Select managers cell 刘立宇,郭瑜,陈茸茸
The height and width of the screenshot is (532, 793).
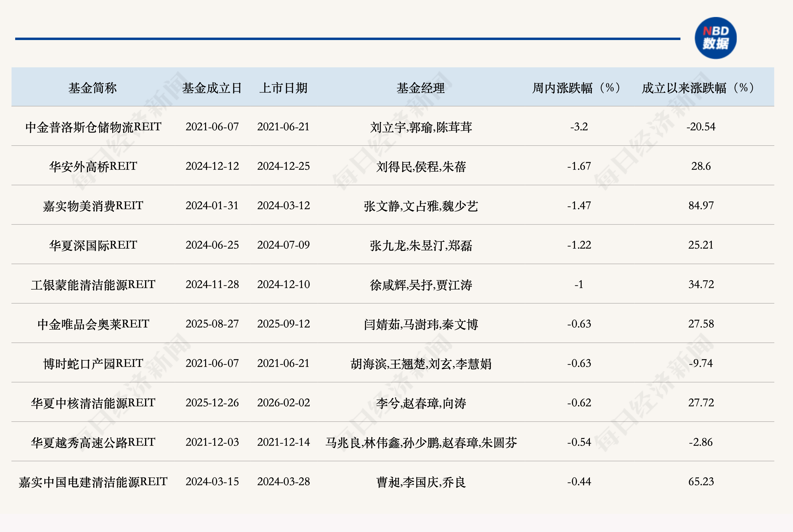tap(421, 127)
